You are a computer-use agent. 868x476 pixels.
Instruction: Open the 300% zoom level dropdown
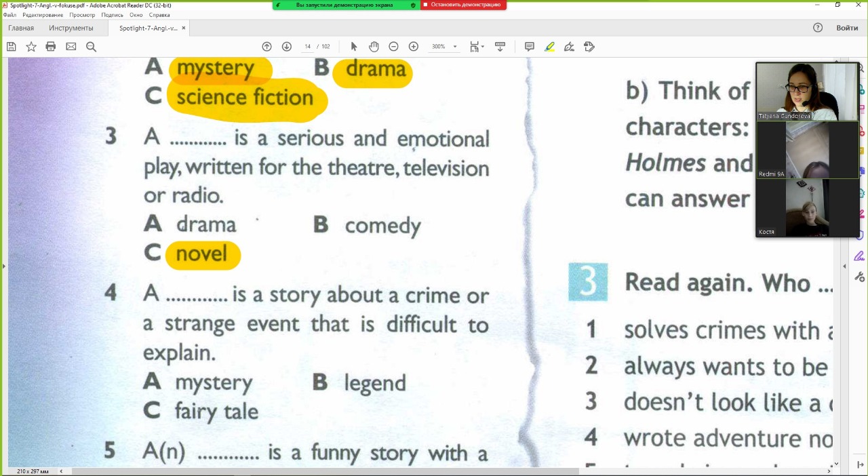click(x=454, y=47)
